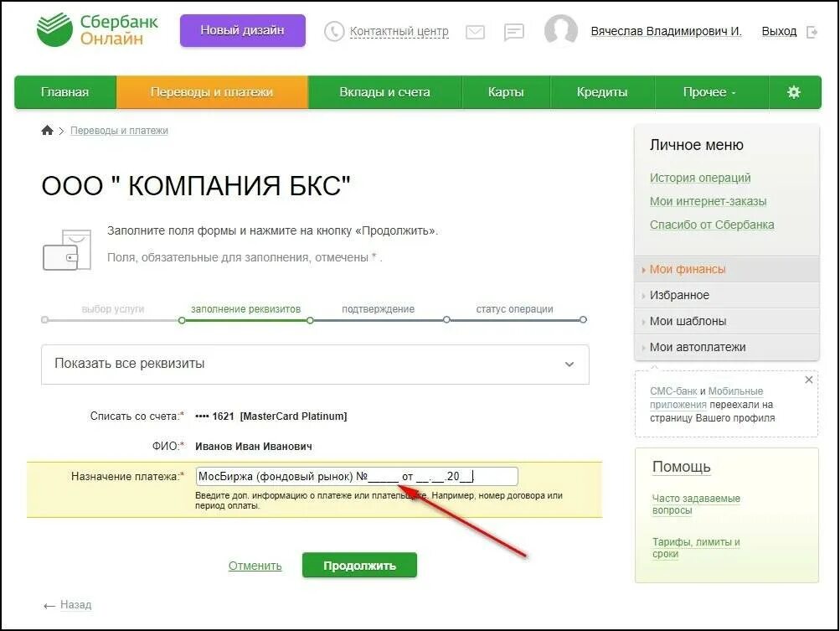The height and width of the screenshot is (631, 840).
Task: Click the выбор услуги step marker
Action: pos(45,320)
